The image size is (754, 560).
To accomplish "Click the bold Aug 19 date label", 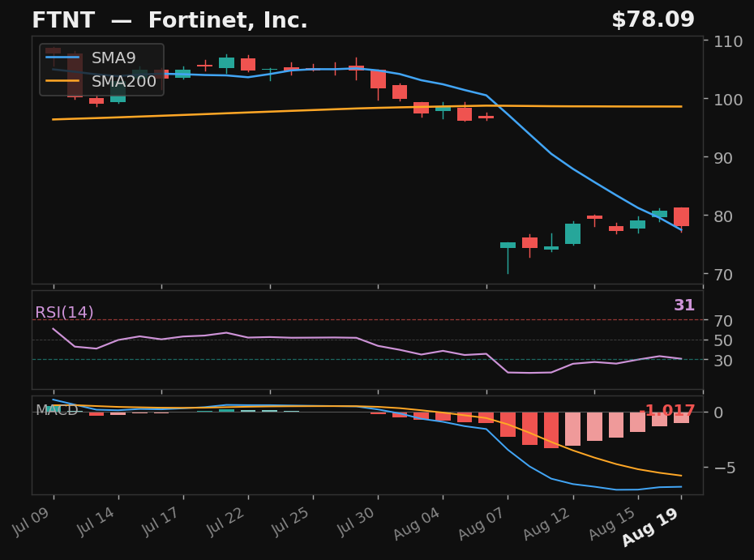I will (650, 527).
